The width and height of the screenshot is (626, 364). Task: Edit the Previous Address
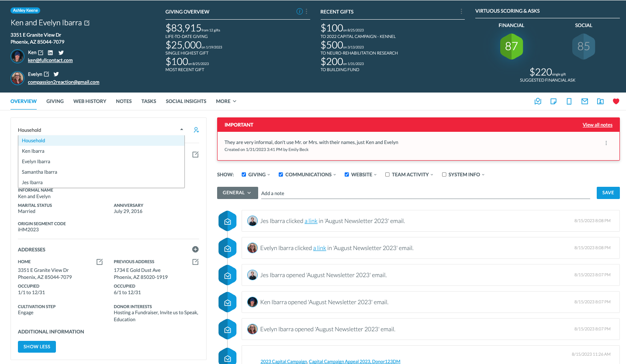coord(195,261)
